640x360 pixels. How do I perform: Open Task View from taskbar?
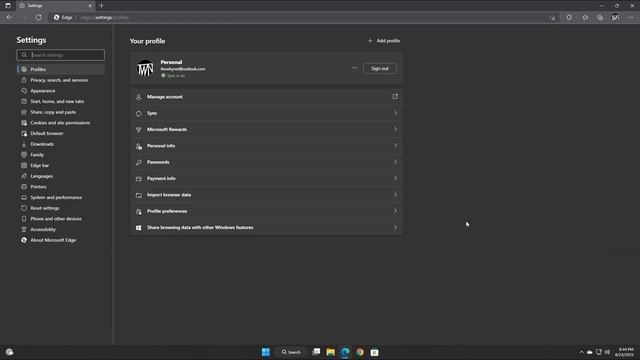tap(316, 352)
